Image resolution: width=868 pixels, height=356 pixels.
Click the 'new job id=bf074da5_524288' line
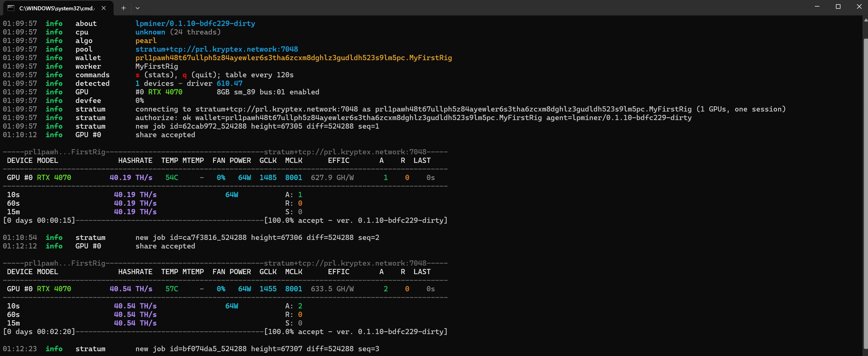pos(257,349)
